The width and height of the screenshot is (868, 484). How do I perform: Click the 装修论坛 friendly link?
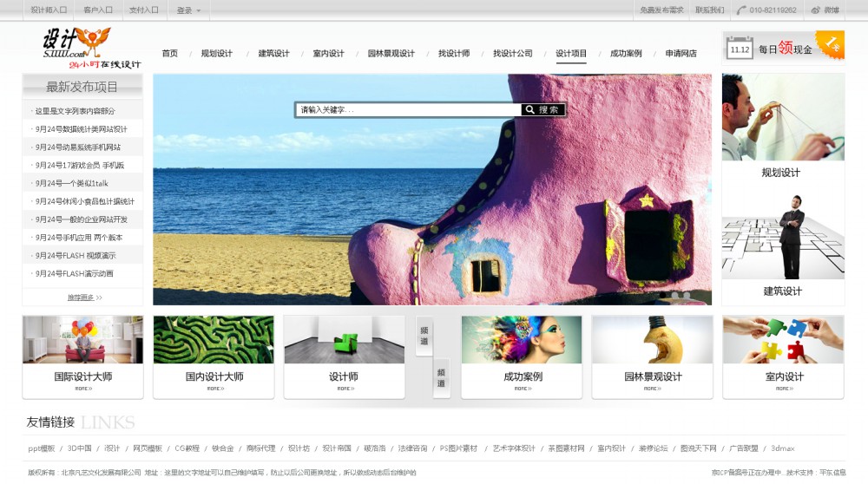(x=654, y=448)
